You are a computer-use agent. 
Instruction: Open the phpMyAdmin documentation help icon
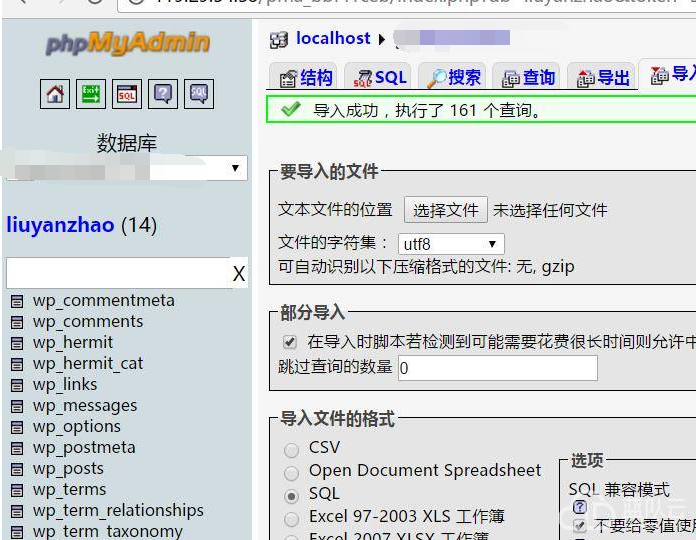click(x=163, y=94)
